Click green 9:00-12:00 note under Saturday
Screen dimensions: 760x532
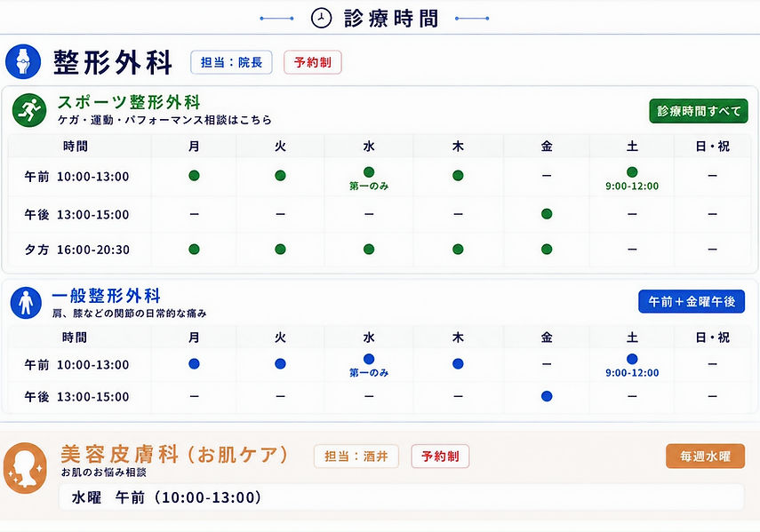[632, 187]
